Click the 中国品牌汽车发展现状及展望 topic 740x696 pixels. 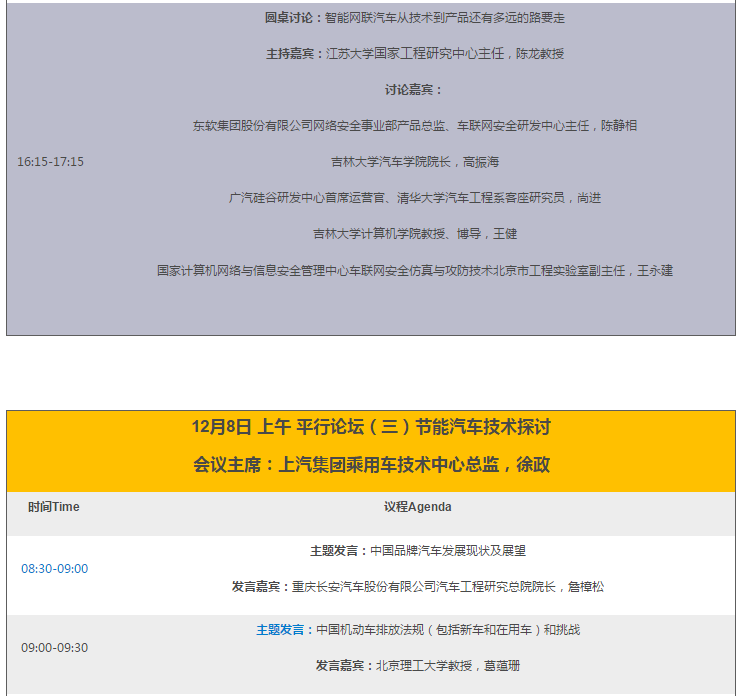click(x=448, y=551)
